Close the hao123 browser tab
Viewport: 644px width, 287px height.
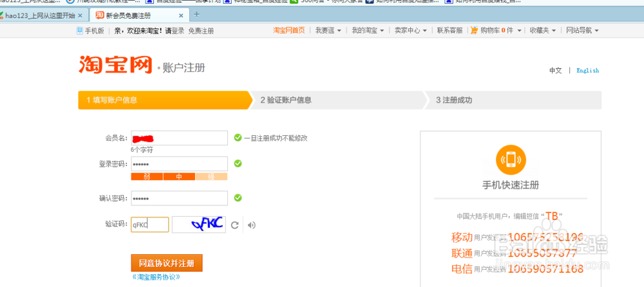[80, 15]
